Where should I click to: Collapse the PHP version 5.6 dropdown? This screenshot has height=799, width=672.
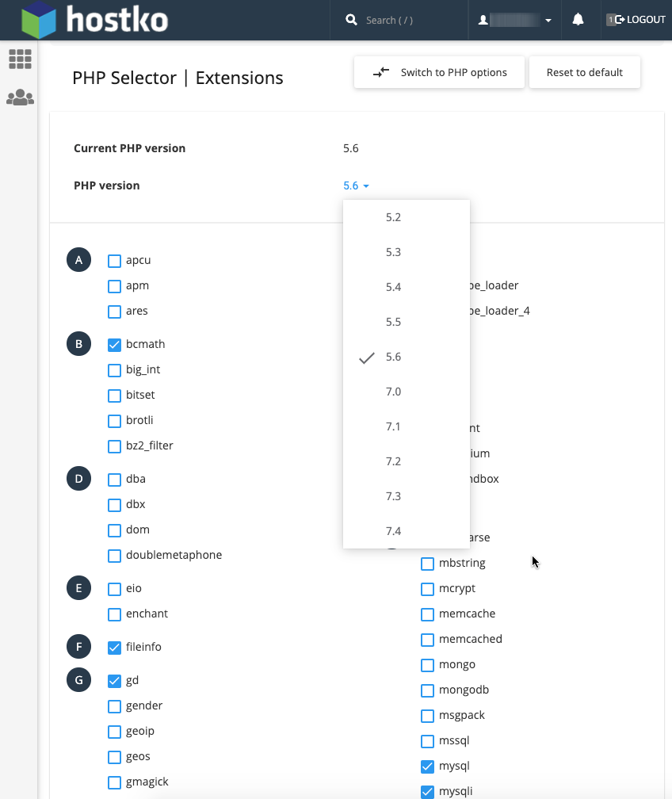pyautogui.click(x=356, y=186)
